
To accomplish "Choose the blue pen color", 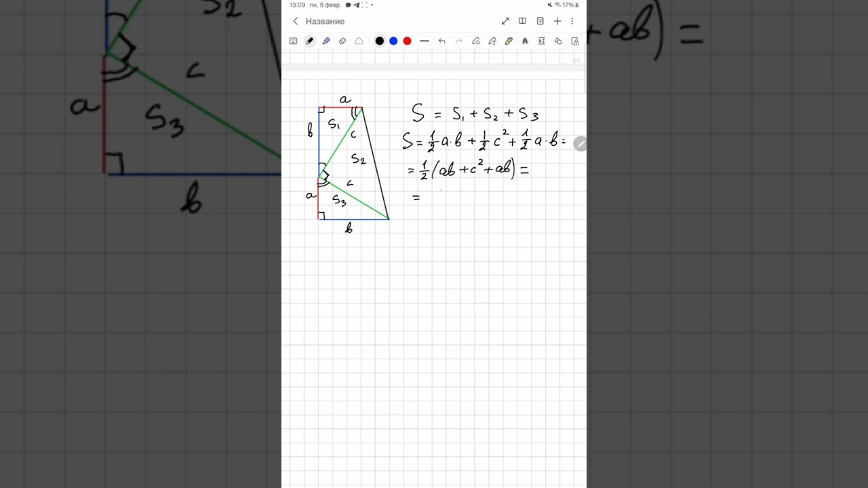I will (x=393, y=41).
